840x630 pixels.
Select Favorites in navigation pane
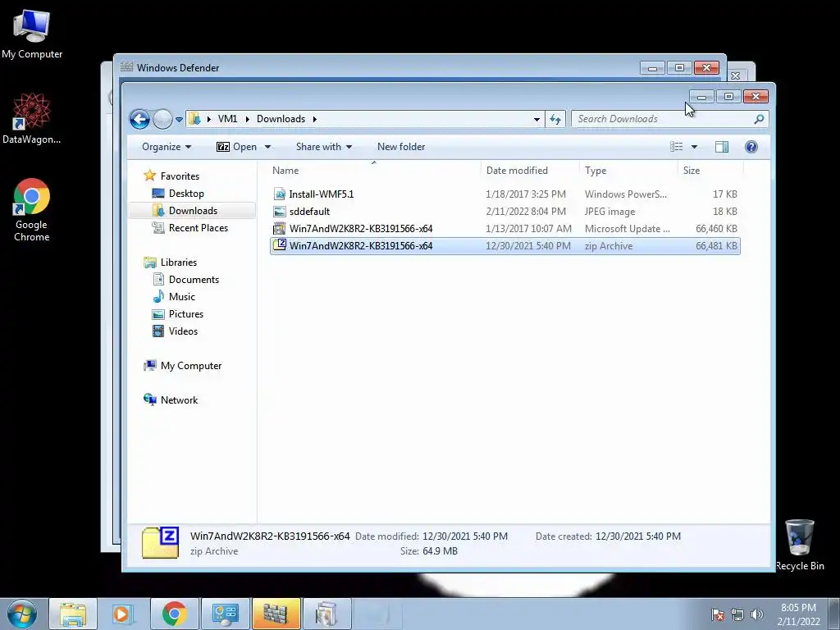(x=180, y=176)
